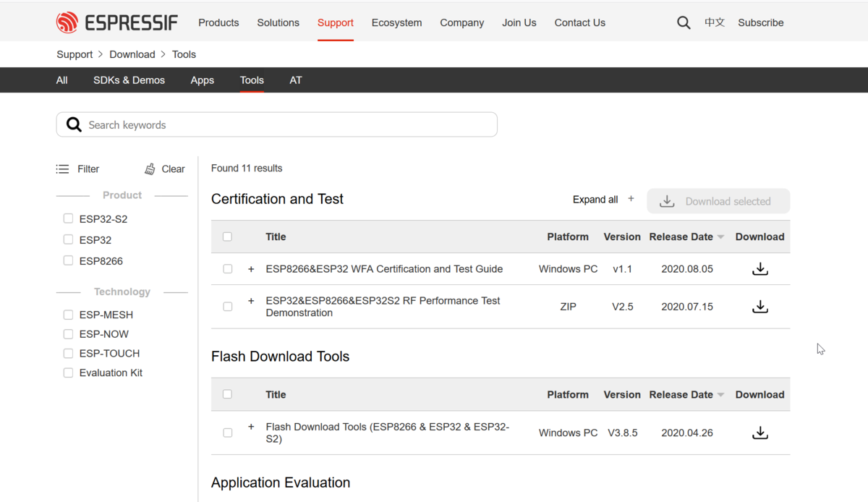Enable the ESP-TOUCH technology filter
Image resolution: width=868 pixels, height=502 pixels.
click(68, 354)
